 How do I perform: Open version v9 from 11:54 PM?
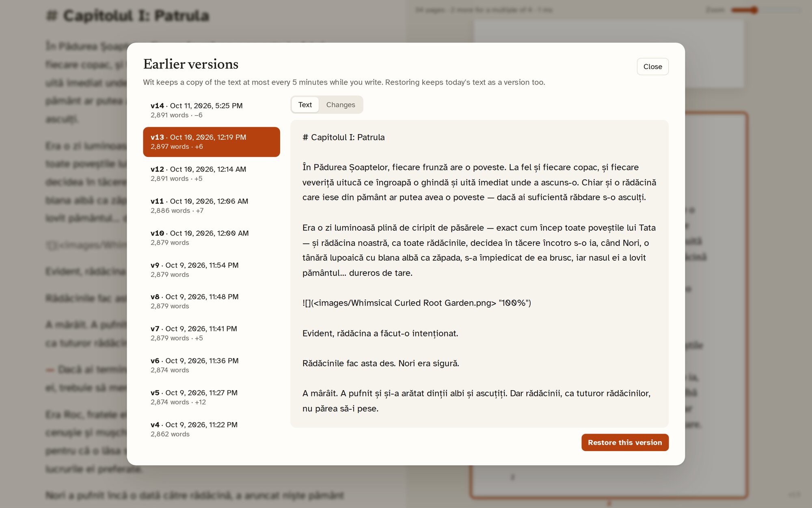(212, 270)
